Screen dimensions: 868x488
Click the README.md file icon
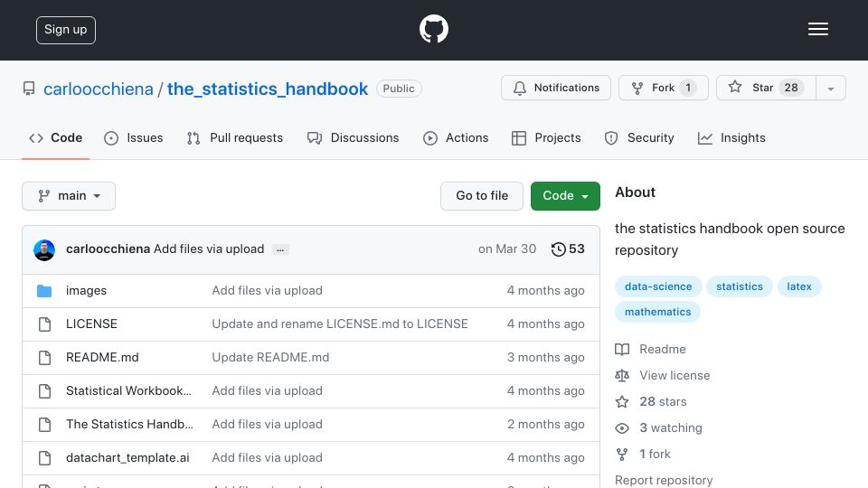[45, 358]
